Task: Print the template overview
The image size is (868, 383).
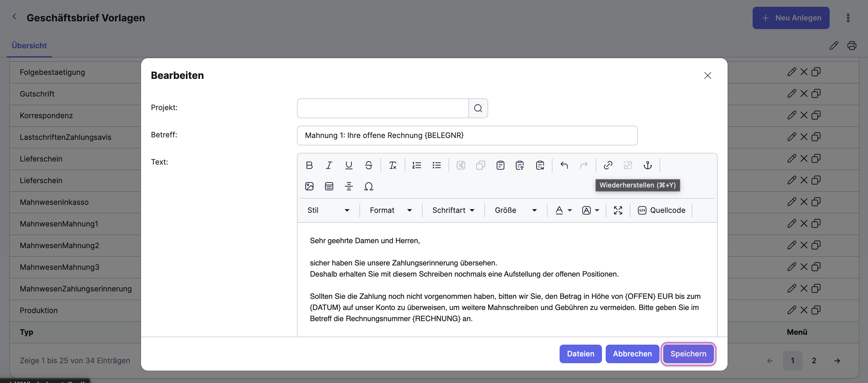Action: pyautogui.click(x=852, y=45)
